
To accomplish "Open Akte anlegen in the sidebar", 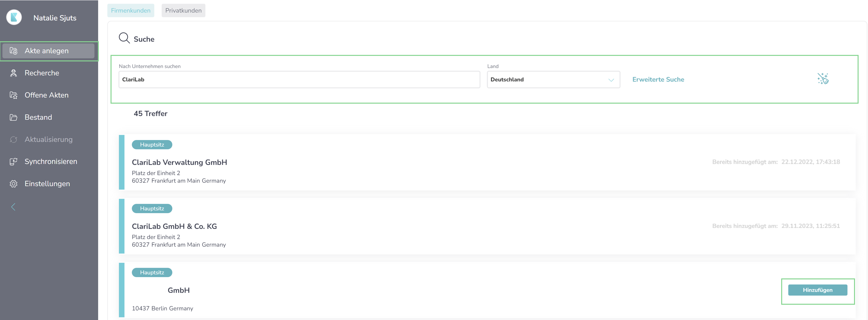I will click(x=48, y=51).
